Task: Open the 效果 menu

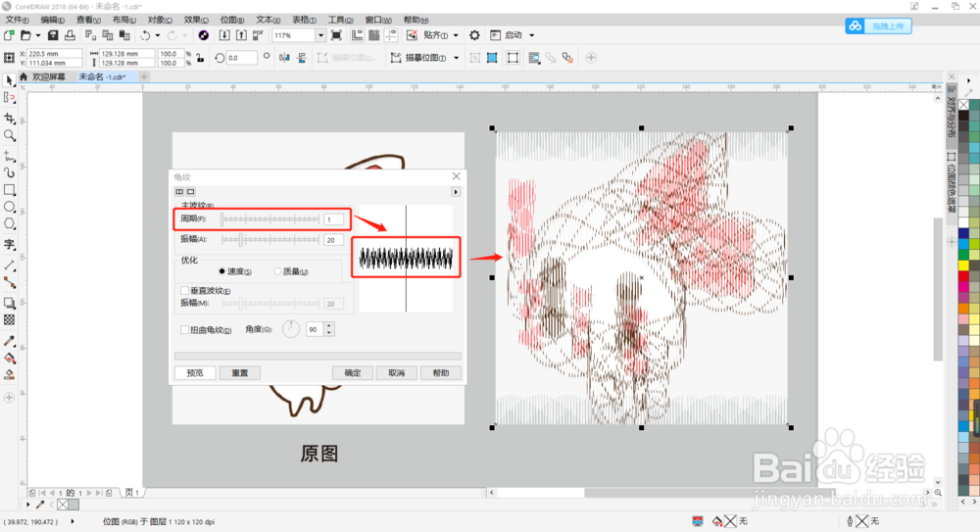Action: [196, 20]
